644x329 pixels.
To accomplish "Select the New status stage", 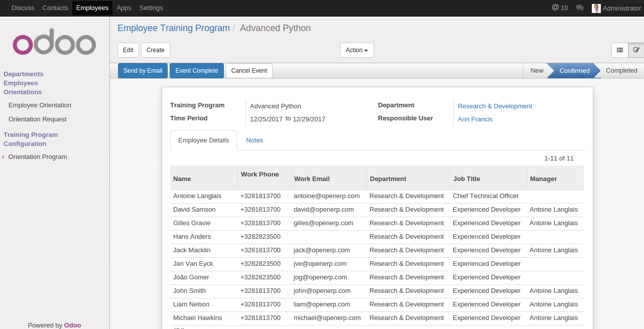I will pyautogui.click(x=537, y=71).
